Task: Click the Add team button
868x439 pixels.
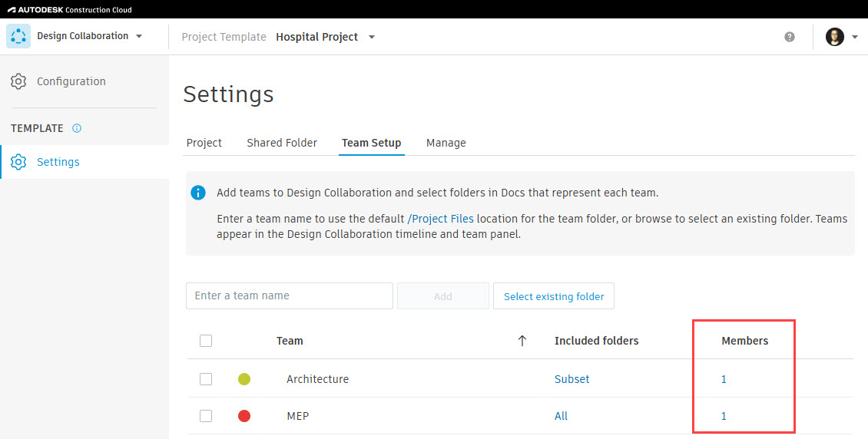Action: point(443,295)
